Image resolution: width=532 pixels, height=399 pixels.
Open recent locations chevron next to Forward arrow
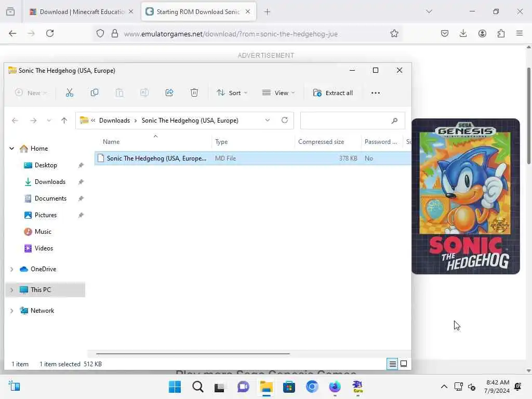point(49,121)
